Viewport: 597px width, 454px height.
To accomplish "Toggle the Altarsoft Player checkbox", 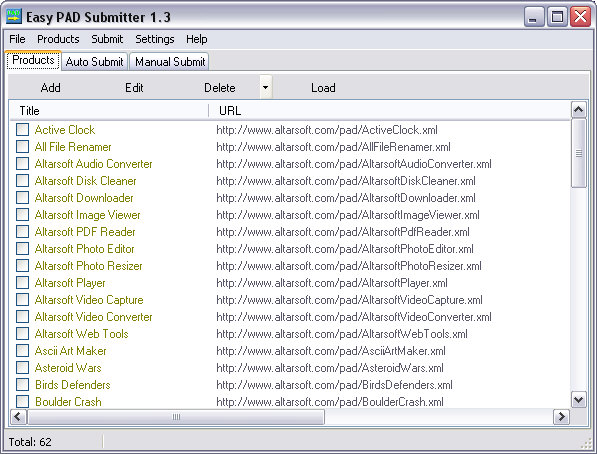I will (x=22, y=283).
